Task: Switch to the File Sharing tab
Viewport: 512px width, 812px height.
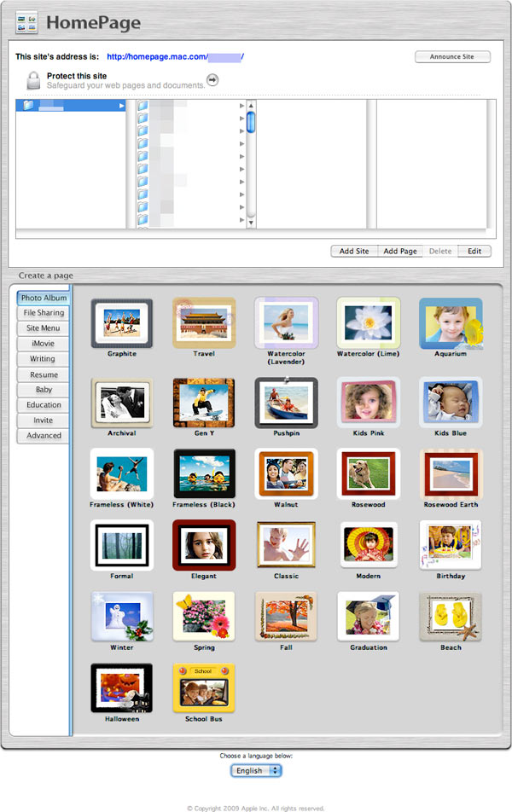Action: click(44, 313)
